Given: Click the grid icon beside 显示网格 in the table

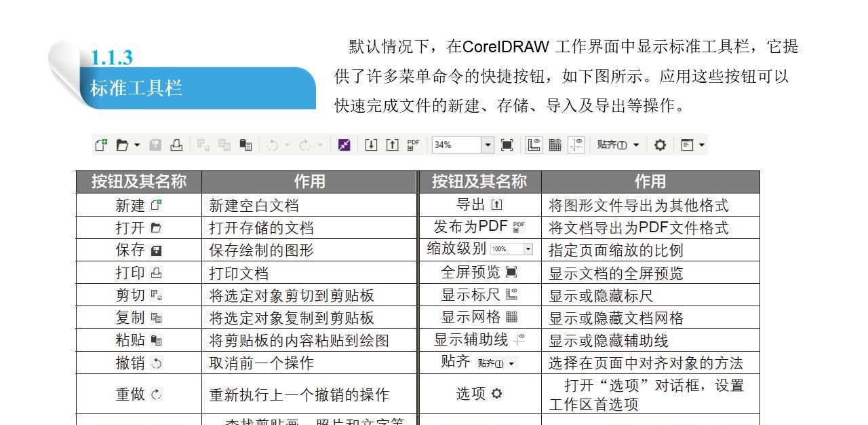Looking at the screenshot, I should click(x=512, y=318).
